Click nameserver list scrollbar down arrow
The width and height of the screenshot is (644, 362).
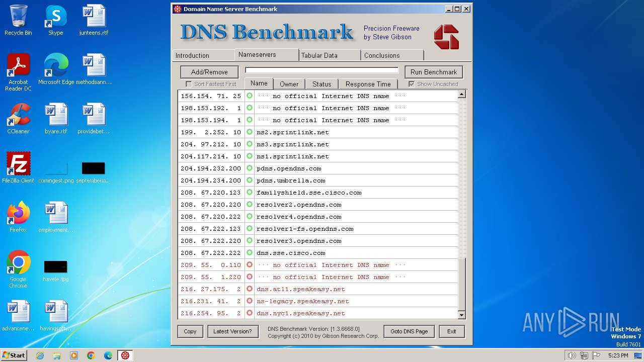click(x=462, y=315)
